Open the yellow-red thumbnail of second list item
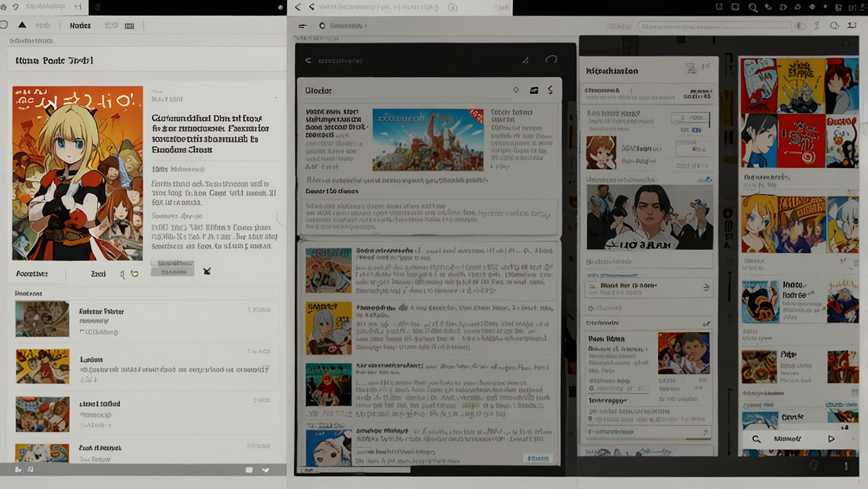 [43, 366]
